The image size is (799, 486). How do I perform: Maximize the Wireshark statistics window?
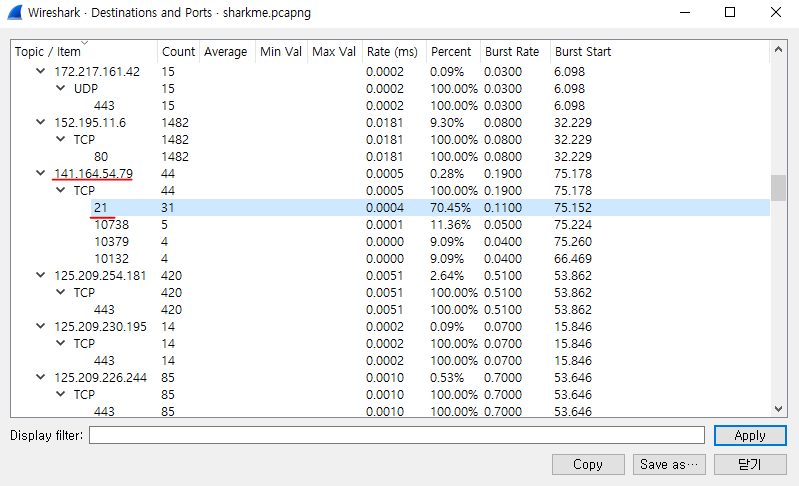tap(730, 12)
